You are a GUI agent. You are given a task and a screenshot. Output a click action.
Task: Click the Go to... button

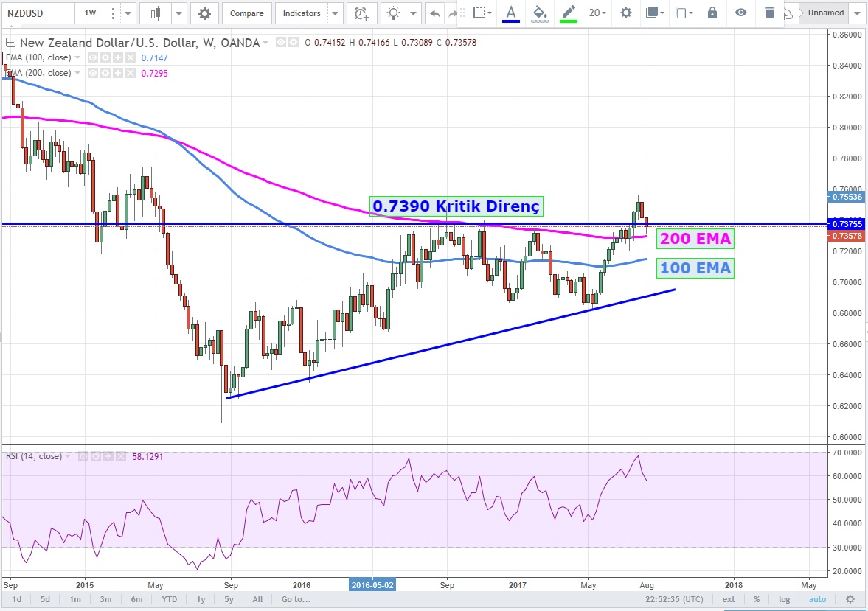coord(296,599)
